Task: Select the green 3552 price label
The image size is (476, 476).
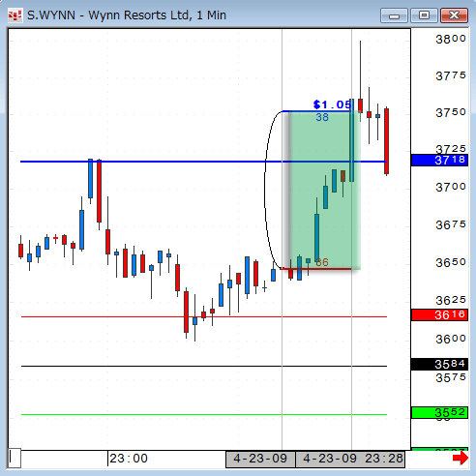Action: 439,412
